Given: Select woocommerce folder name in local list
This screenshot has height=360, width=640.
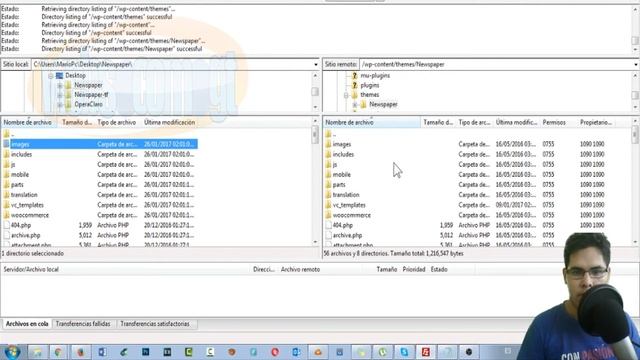Looking at the screenshot, I should tap(30, 215).
